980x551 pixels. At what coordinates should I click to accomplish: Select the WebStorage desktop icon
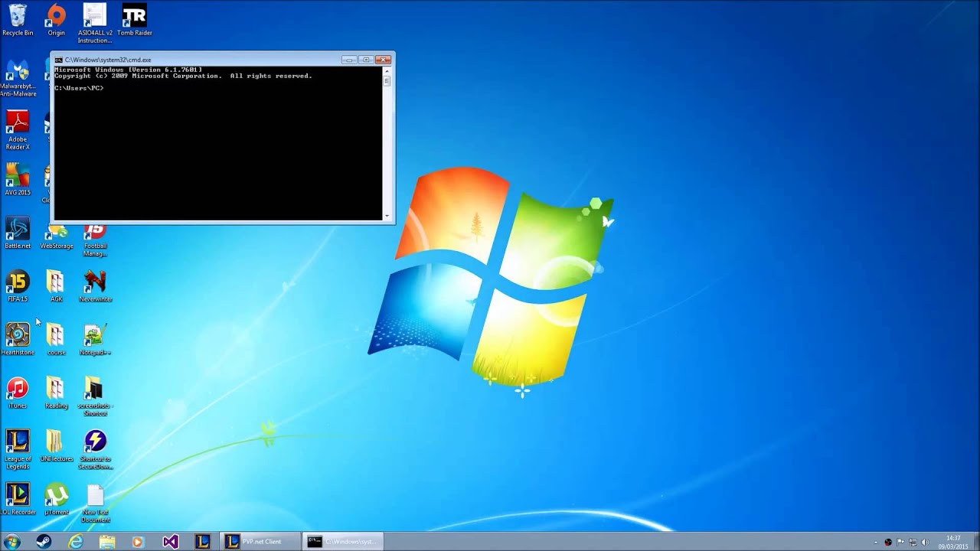pyautogui.click(x=57, y=237)
